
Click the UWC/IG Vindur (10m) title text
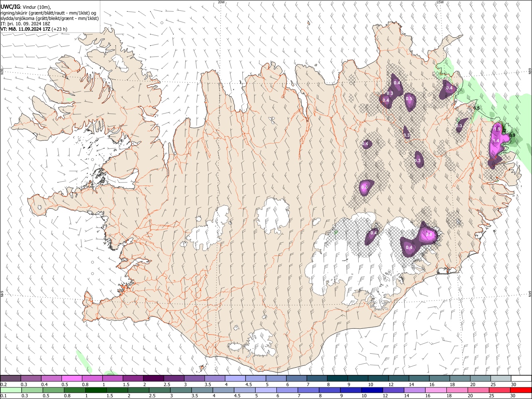pos(26,7)
